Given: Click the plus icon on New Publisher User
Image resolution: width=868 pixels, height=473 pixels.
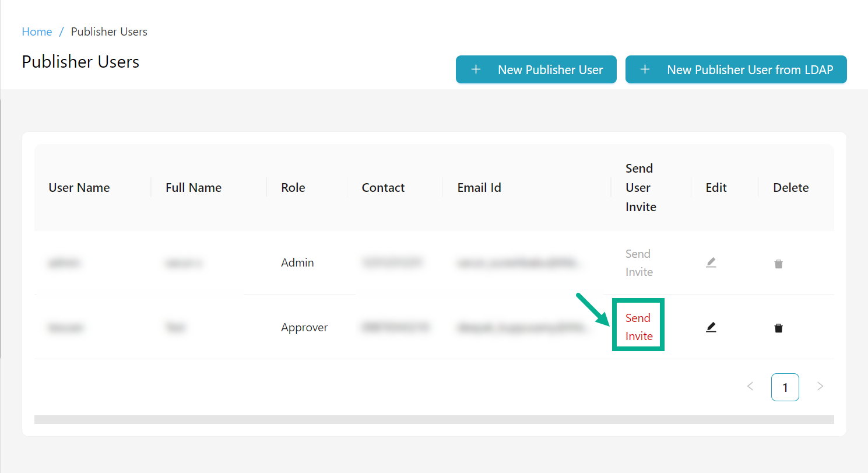Looking at the screenshot, I should point(476,69).
